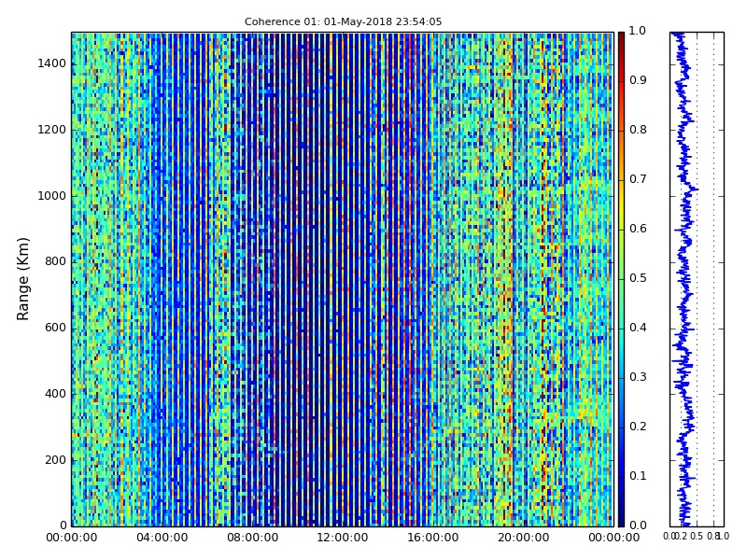Viewport: 747px width, 560px height.
Task: Click the dark blue bottom of the colorbar
Action: point(621,517)
